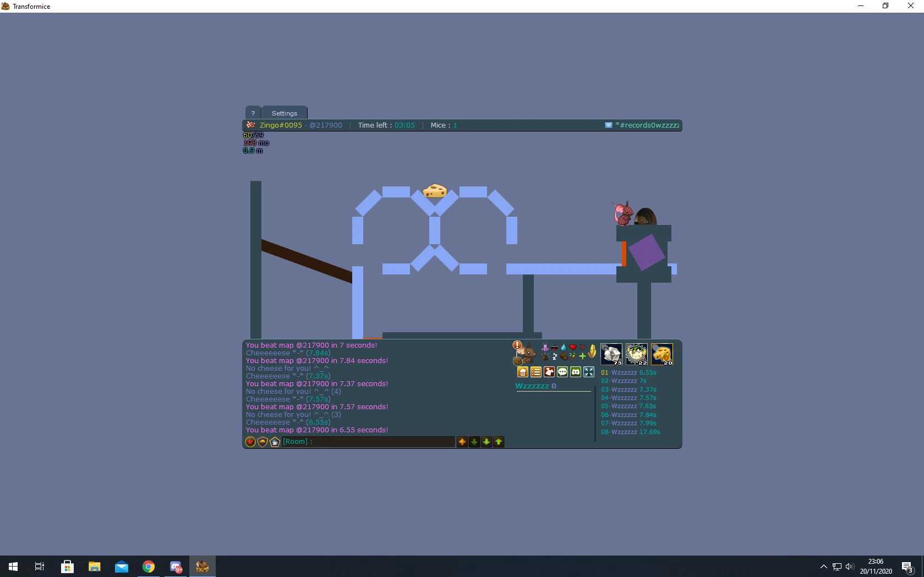
Task: Click record entry 02-Wzzzzzz 7s
Action: tap(624, 381)
